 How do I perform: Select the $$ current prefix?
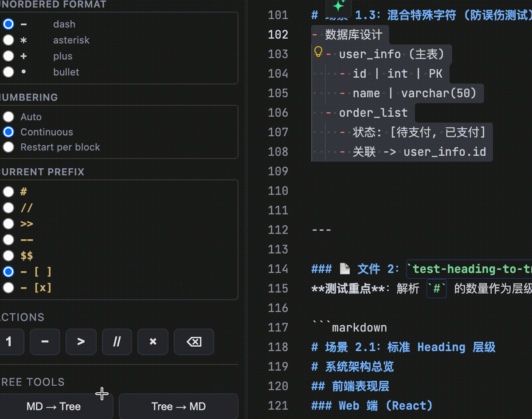pyautogui.click(x=8, y=256)
